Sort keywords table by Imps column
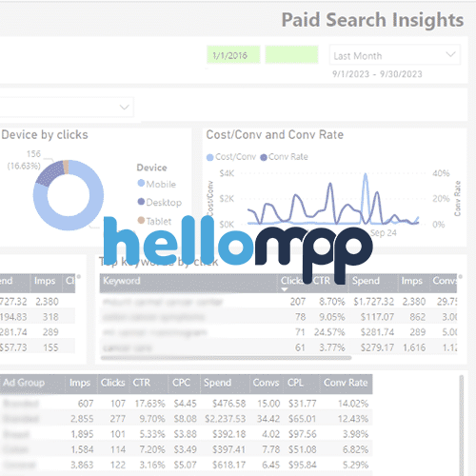This screenshot has height=476, width=476. tap(411, 281)
